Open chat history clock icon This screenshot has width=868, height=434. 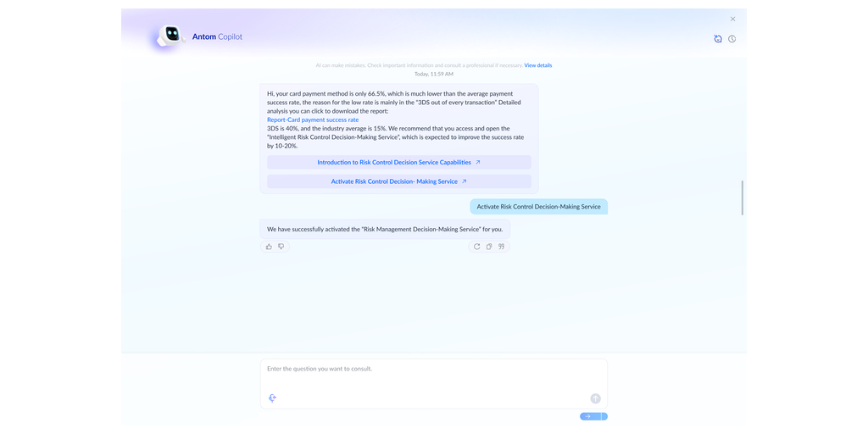tap(732, 39)
